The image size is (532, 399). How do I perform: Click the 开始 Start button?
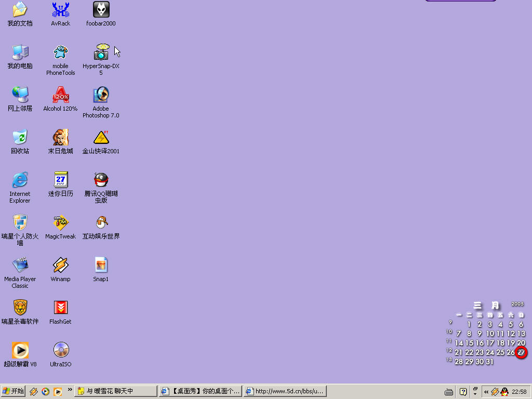click(13, 391)
